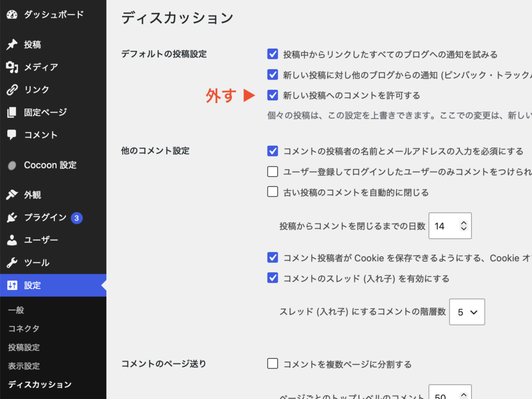This screenshot has height=399, width=532.
Task: Open the リンク menu
Action: coord(53,89)
